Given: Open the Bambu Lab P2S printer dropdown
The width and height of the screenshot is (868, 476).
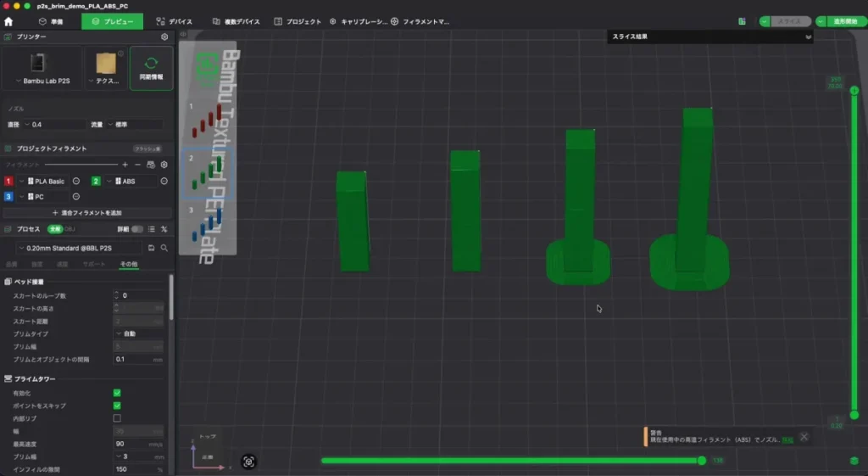Looking at the screenshot, I should (42, 68).
